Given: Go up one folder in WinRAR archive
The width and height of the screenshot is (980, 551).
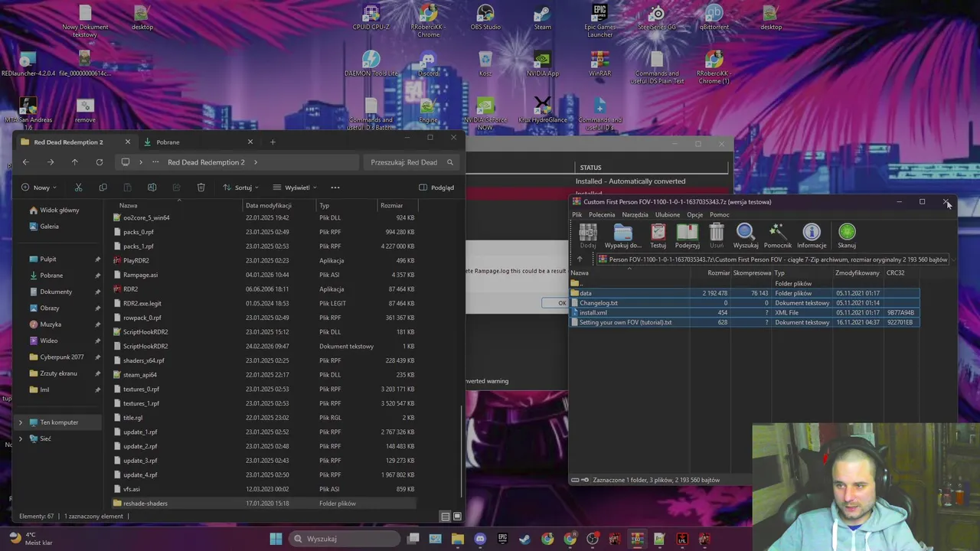Looking at the screenshot, I should tap(580, 259).
